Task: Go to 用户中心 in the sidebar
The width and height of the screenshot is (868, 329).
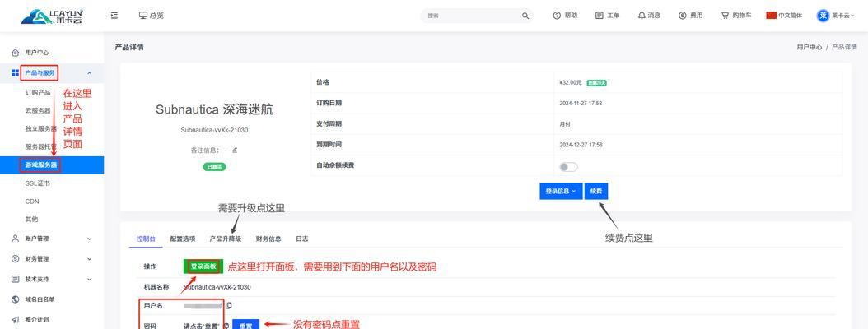Action: pyautogui.click(x=36, y=53)
